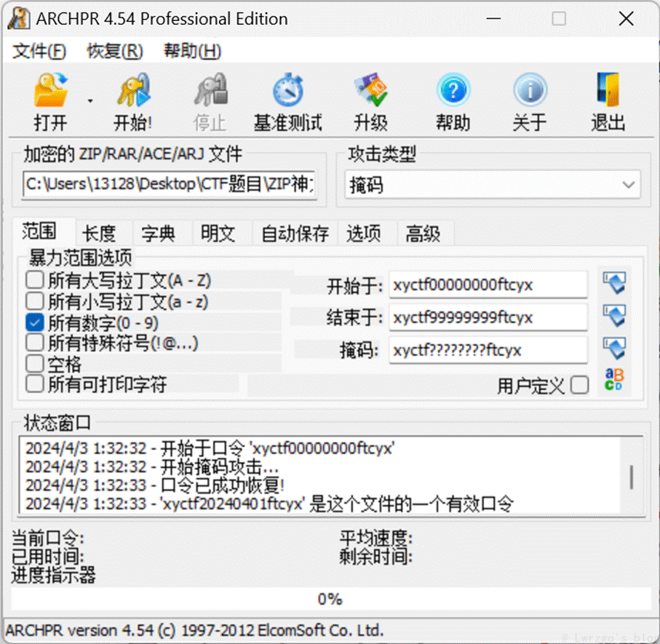Click ARCHPR app icon in title bar
The width and height of the screenshot is (660, 644).
pos(18,18)
